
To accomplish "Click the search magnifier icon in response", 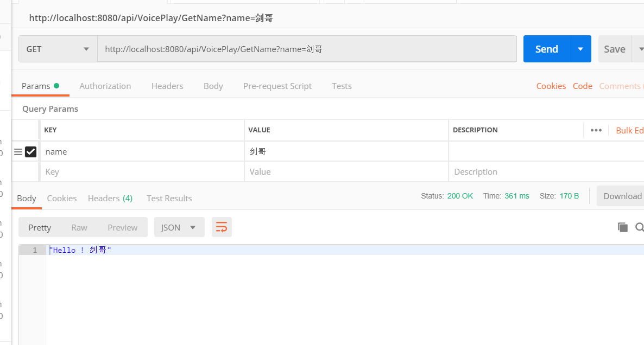I will coord(639,227).
